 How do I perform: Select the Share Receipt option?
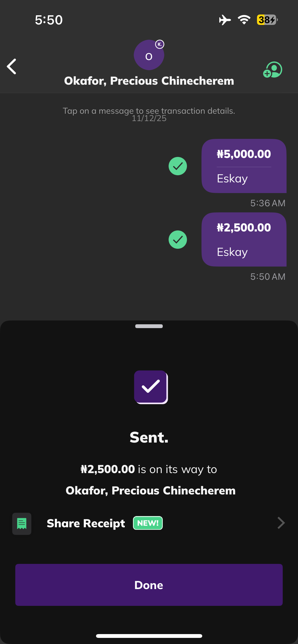86,523
